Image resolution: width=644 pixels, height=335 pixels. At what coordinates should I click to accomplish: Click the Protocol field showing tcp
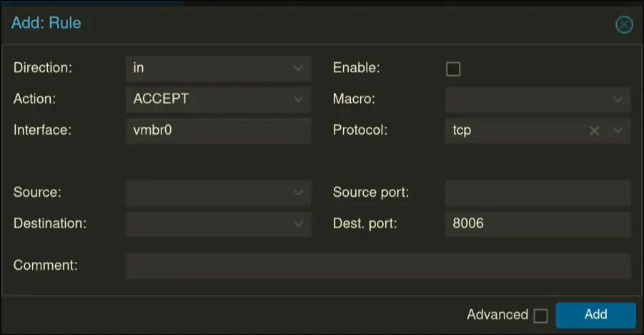(x=515, y=131)
